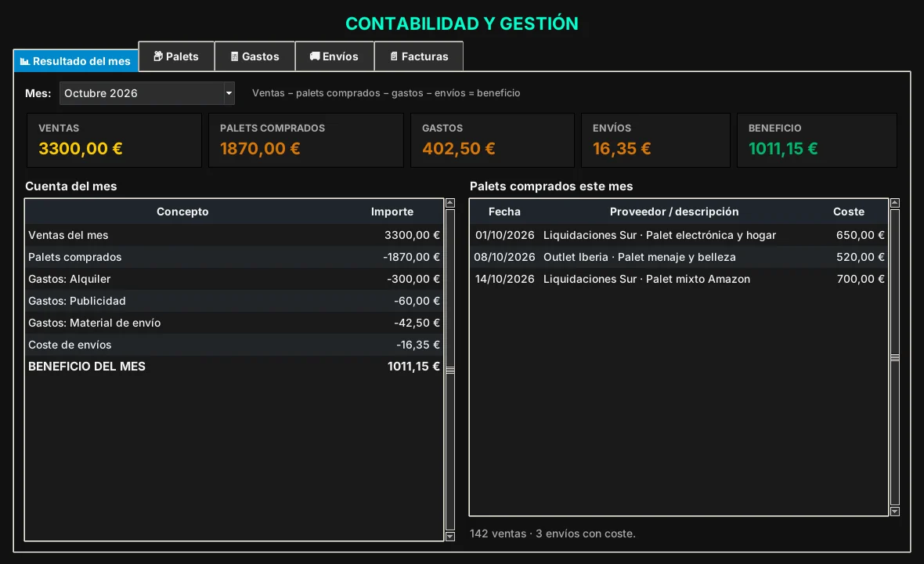Click Outlet Iberia · Palet menaje y belleza
924x564 pixels.
point(640,257)
